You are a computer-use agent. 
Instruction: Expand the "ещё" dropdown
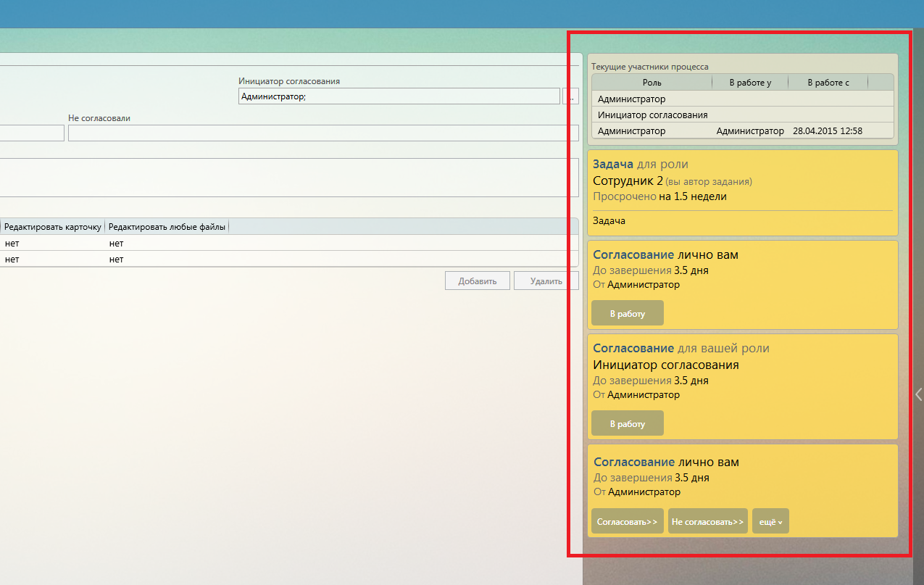[770, 521]
